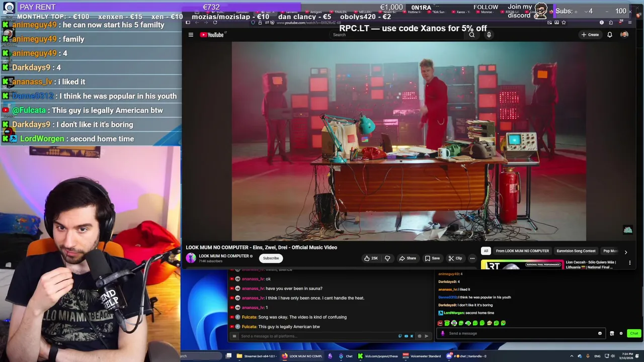
Task: Click the multi-platform chat message input
Action: [318, 336]
